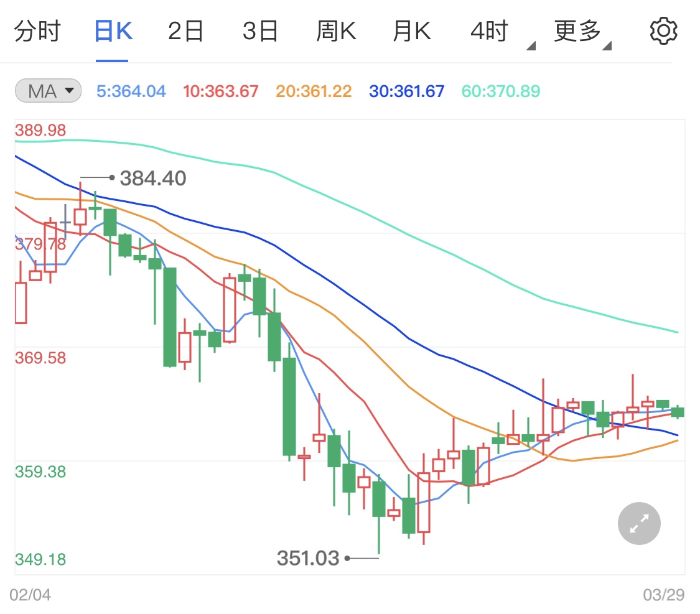Click the fullscreen expand icon on chart
Image resolution: width=700 pixels, height=614 pixels.
[638, 523]
